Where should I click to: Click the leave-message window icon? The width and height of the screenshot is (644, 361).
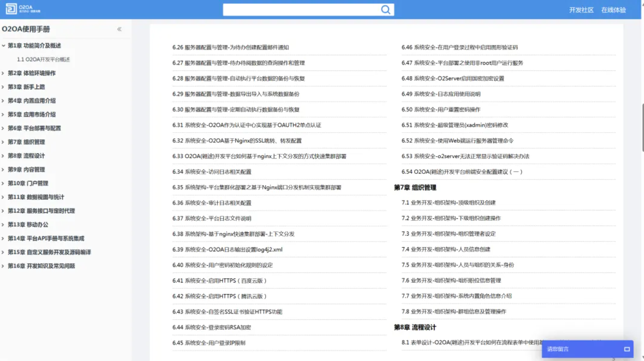[627, 349]
